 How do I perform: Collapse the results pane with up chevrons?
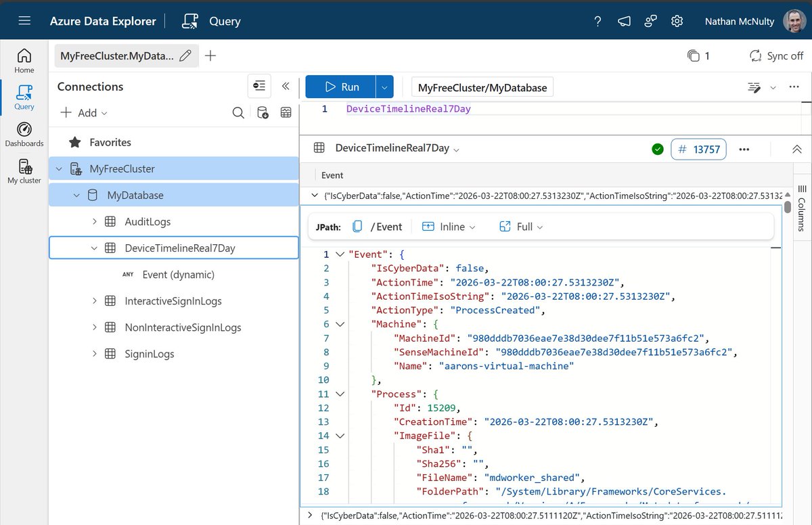pyautogui.click(x=796, y=149)
